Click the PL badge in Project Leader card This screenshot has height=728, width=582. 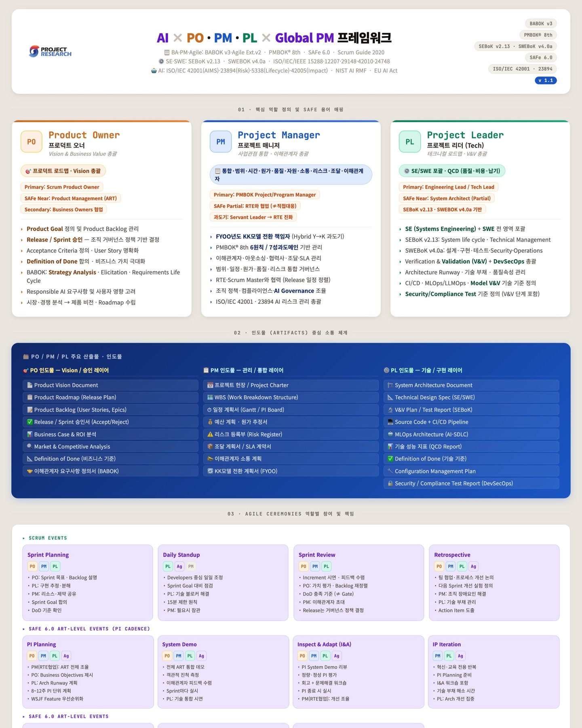pyautogui.click(x=410, y=142)
